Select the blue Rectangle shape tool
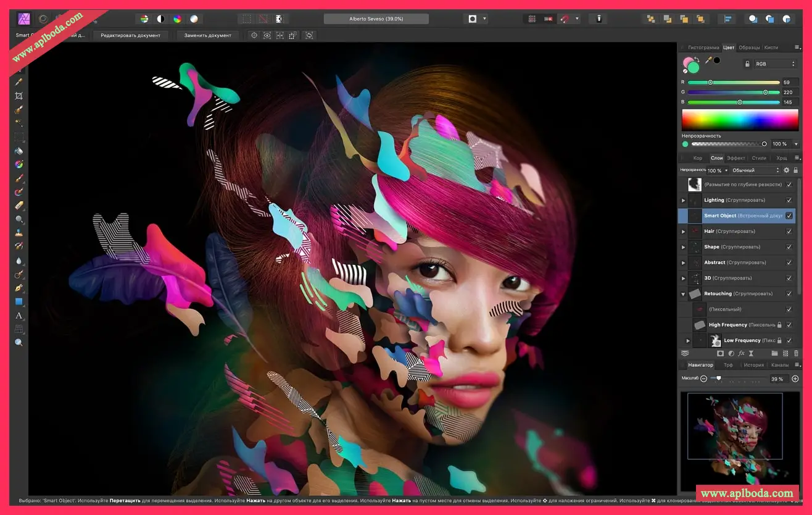Screen dimensions: 812x515 pyautogui.click(x=19, y=302)
